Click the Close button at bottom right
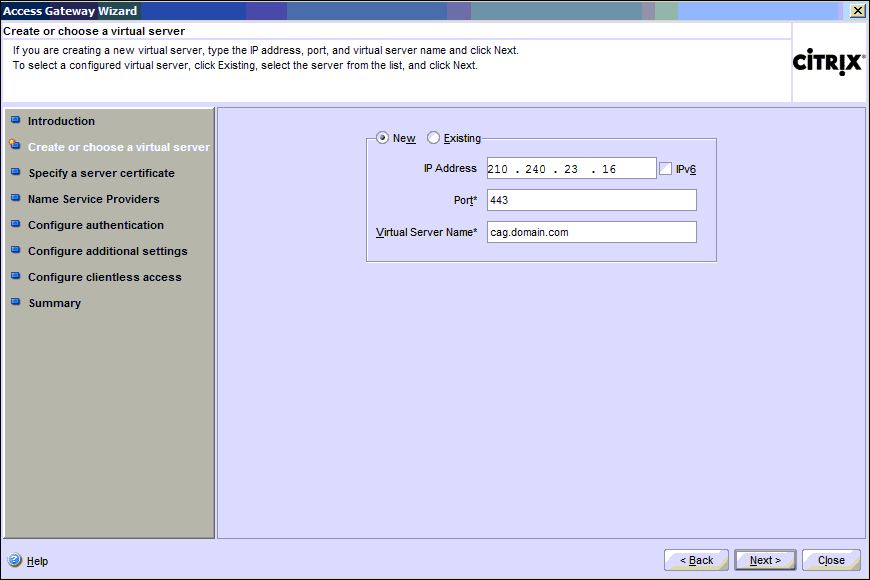The width and height of the screenshot is (870, 580). 831,560
